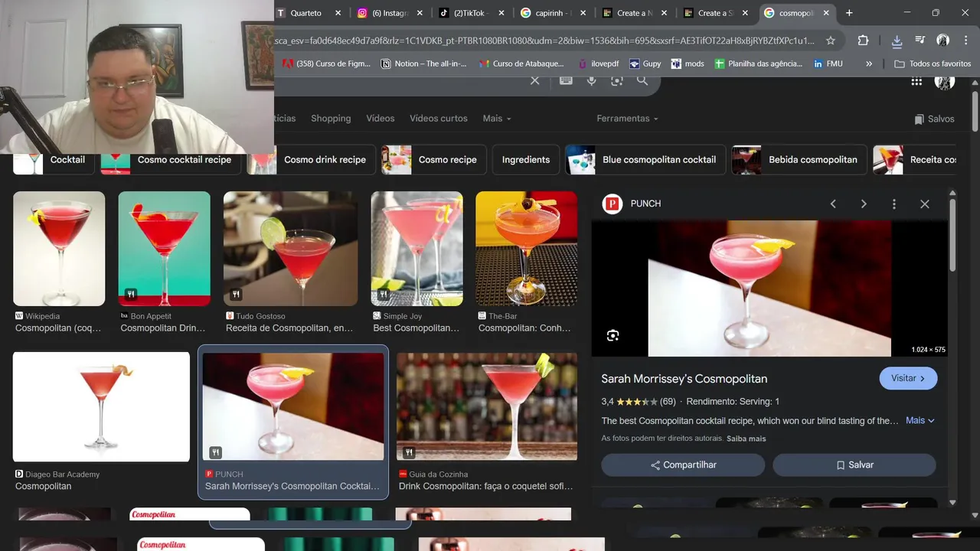The image size is (980, 551).
Task: Save the image with Salvar button
Action: pyautogui.click(x=854, y=465)
